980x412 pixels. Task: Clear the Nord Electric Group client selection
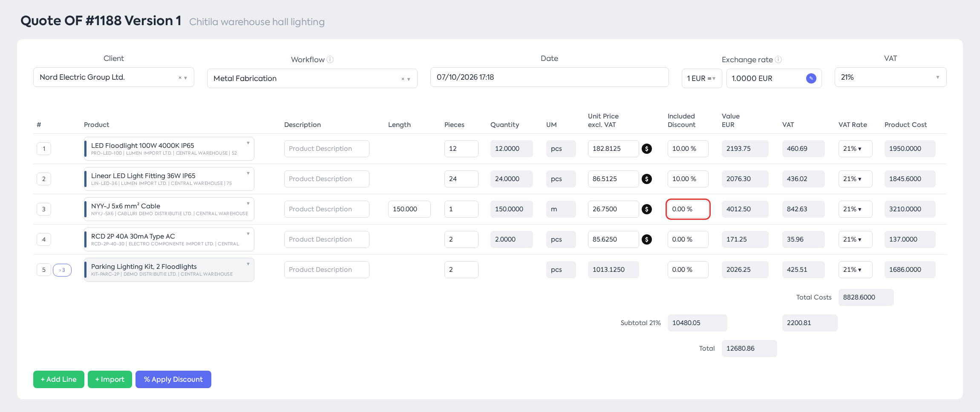pos(180,78)
